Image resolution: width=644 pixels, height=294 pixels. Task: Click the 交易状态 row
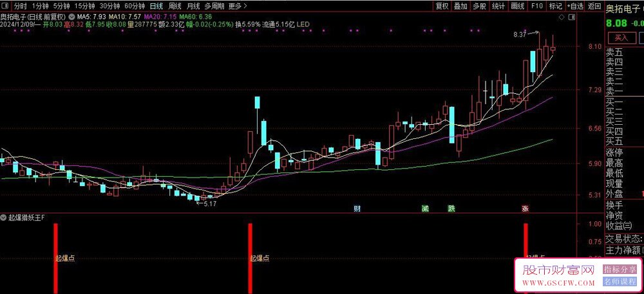tap(624, 239)
